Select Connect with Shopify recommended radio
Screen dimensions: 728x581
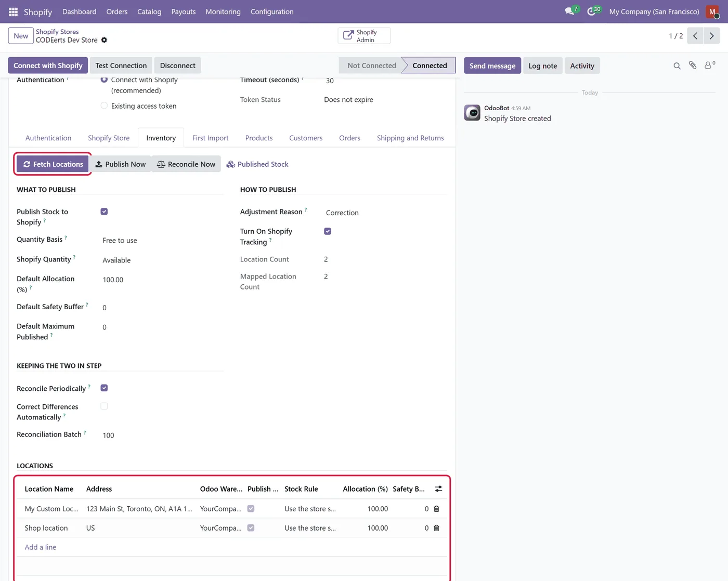click(104, 80)
